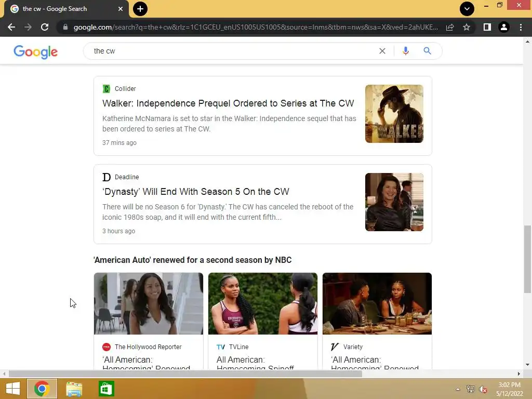Image resolution: width=532 pixels, height=399 pixels.
Task: Open The Hollywood Reporter card image
Action: pyautogui.click(x=149, y=303)
